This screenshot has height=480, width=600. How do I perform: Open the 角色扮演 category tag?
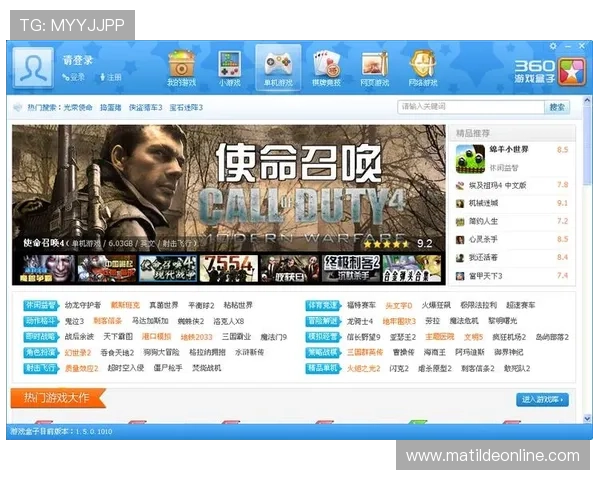[41, 353]
